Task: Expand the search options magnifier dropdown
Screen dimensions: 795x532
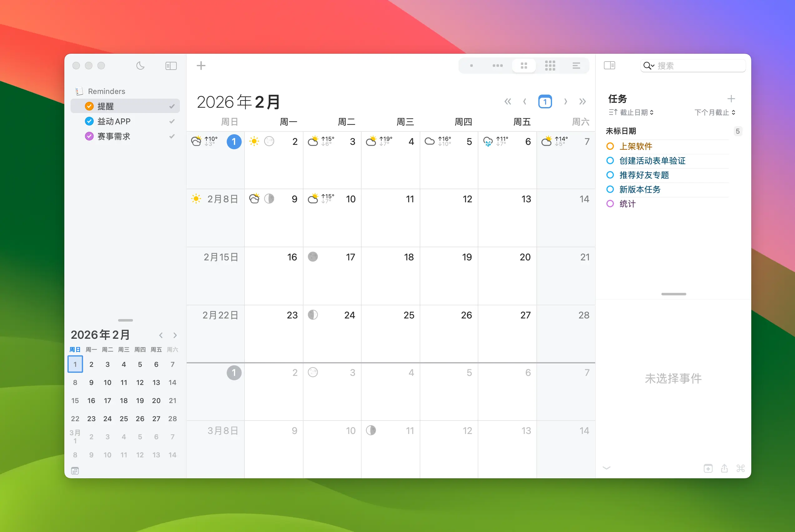Action: coord(649,66)
